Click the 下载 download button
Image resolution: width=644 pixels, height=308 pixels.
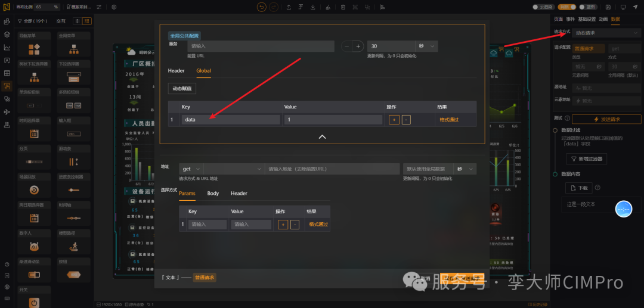tap(578, 188)
